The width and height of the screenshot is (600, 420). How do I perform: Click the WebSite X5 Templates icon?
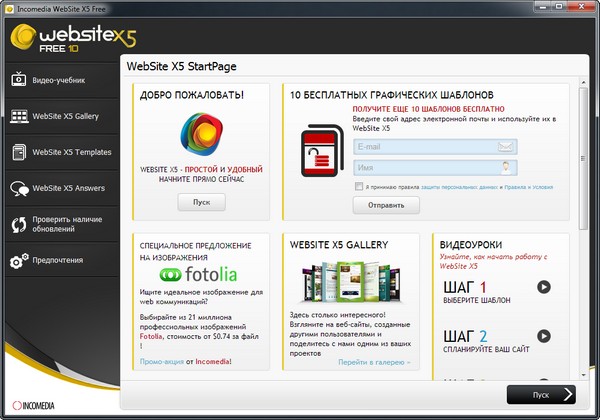point(18,152)
